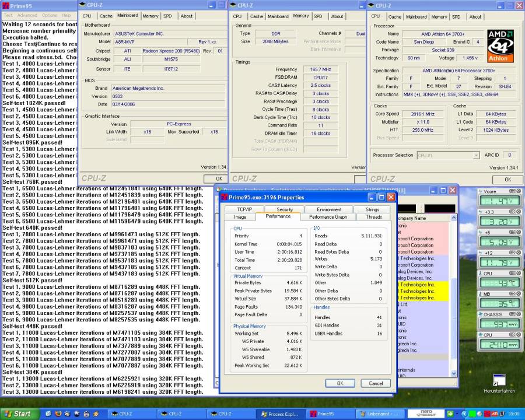
Task: Click the AMD Athlon 64 3700+ name field
Action: coord(443,34)
